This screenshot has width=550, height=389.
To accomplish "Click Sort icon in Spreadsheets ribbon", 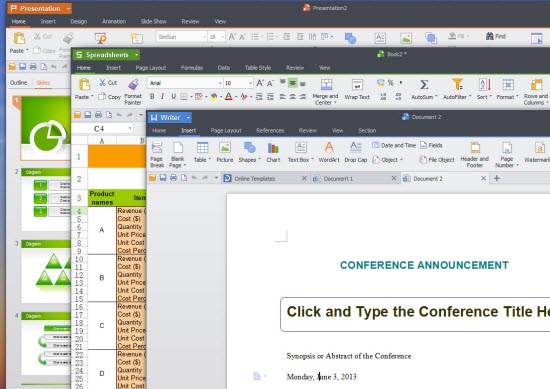I will click(x=484, y=85).
